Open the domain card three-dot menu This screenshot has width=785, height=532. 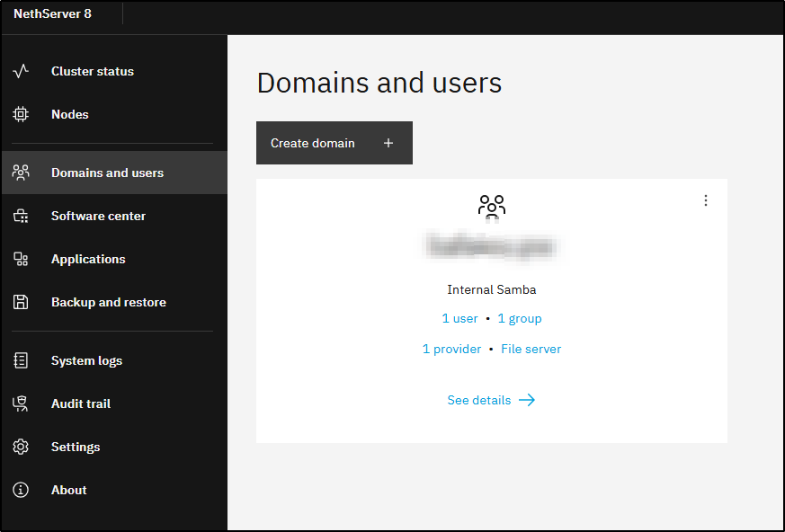pyautogui.click(x=705, y=200)
